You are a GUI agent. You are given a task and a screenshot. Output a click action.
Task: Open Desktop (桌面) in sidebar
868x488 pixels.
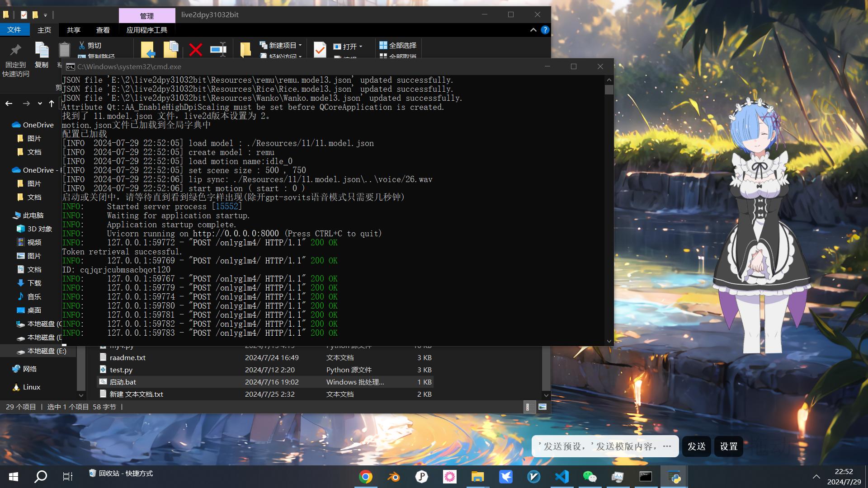click(x=29, y=310)
